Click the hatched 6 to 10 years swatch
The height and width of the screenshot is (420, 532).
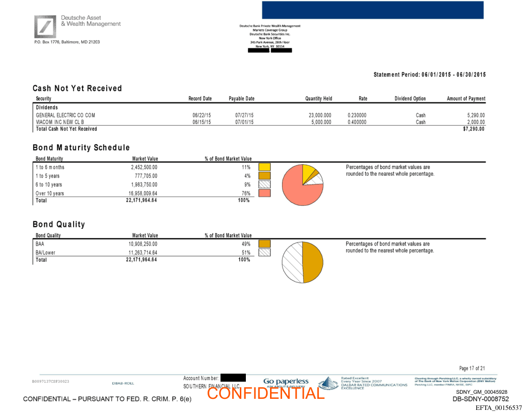pyautogui.click(x=264, y=185)
